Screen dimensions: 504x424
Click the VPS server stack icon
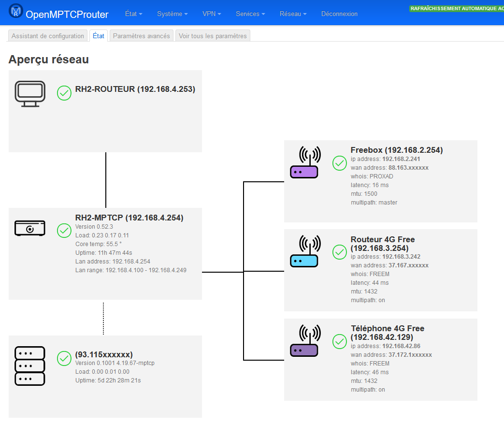click(x=30, y=366)
